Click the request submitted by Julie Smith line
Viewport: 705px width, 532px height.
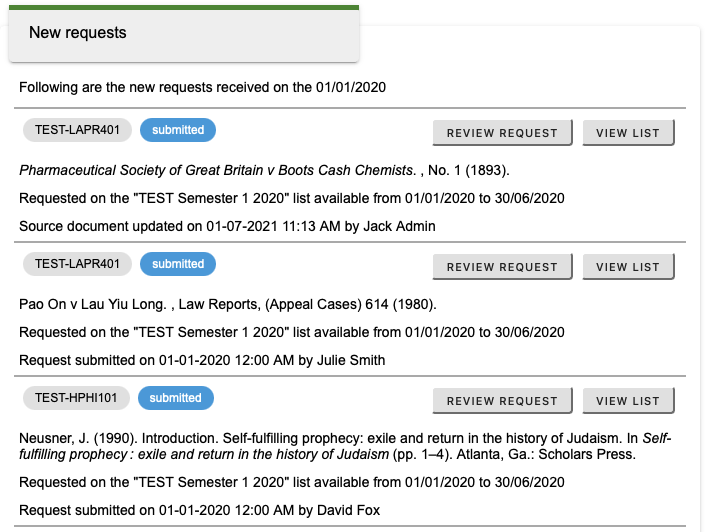(202, 360)
